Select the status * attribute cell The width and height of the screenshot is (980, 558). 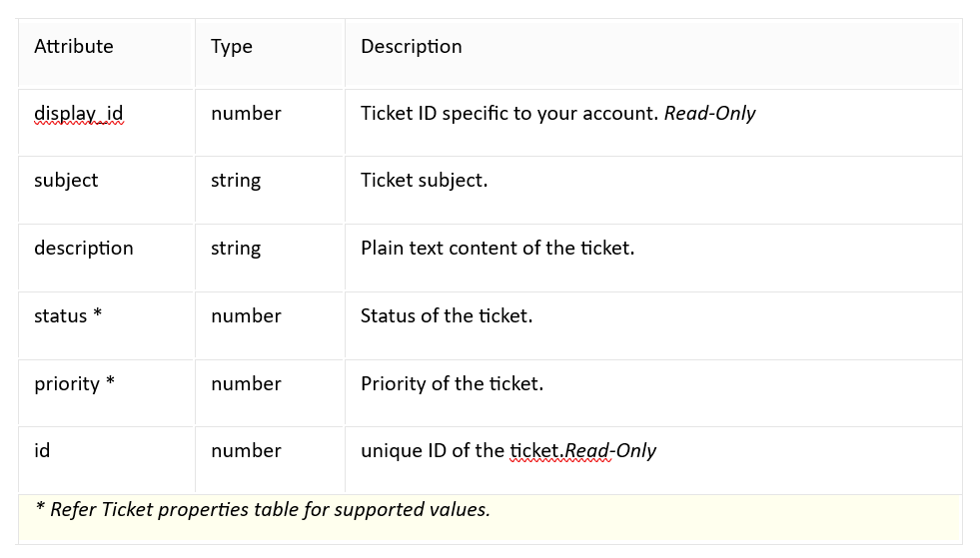106,325
